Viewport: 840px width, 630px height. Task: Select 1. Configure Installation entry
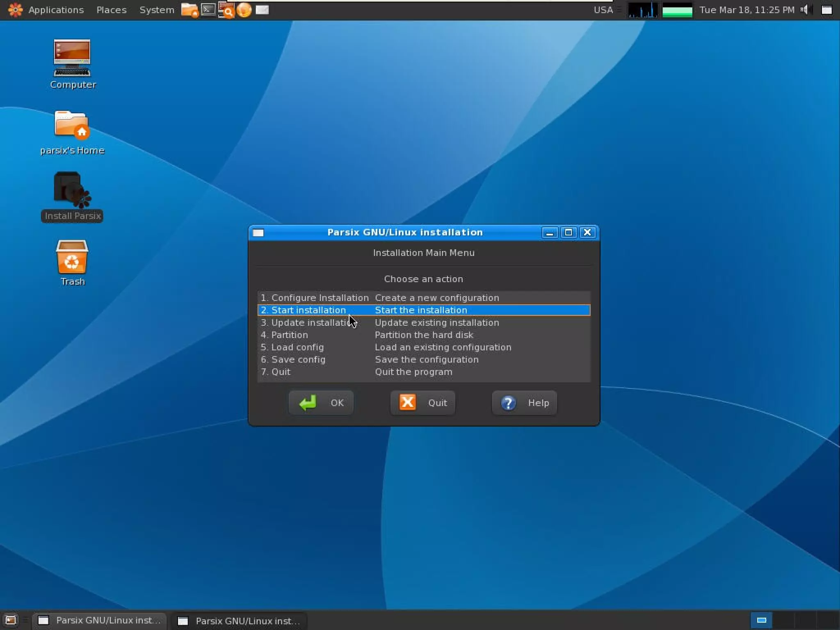315,298
